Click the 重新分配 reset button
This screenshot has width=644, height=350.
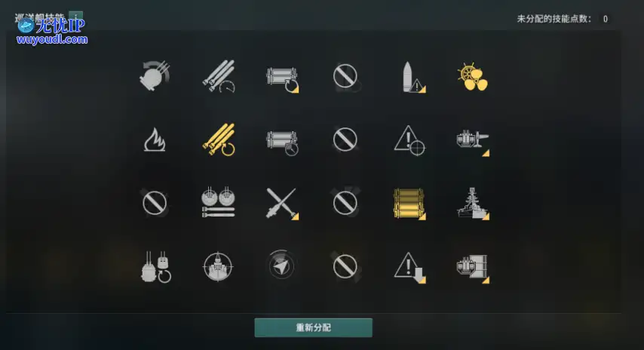[x=314, y=327]
